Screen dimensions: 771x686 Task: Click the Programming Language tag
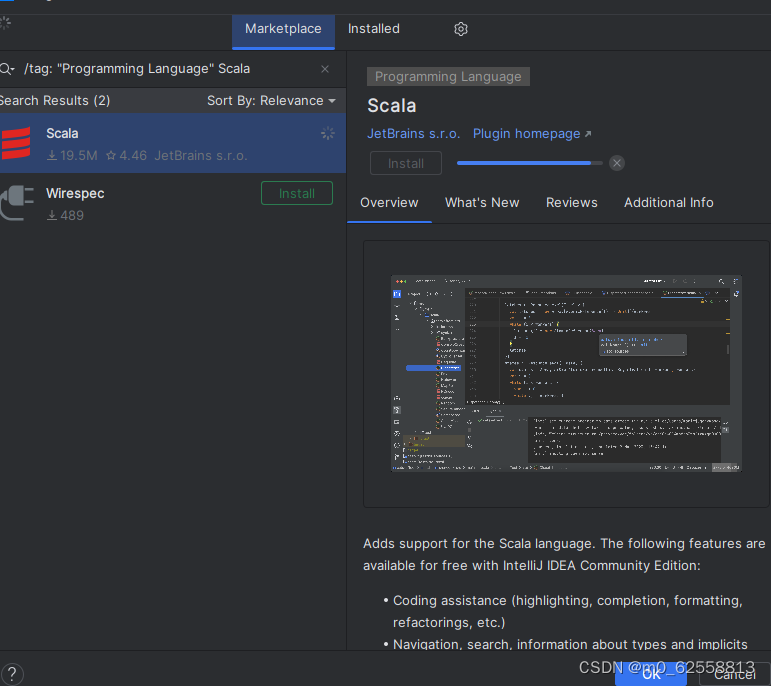click(448, 77)
